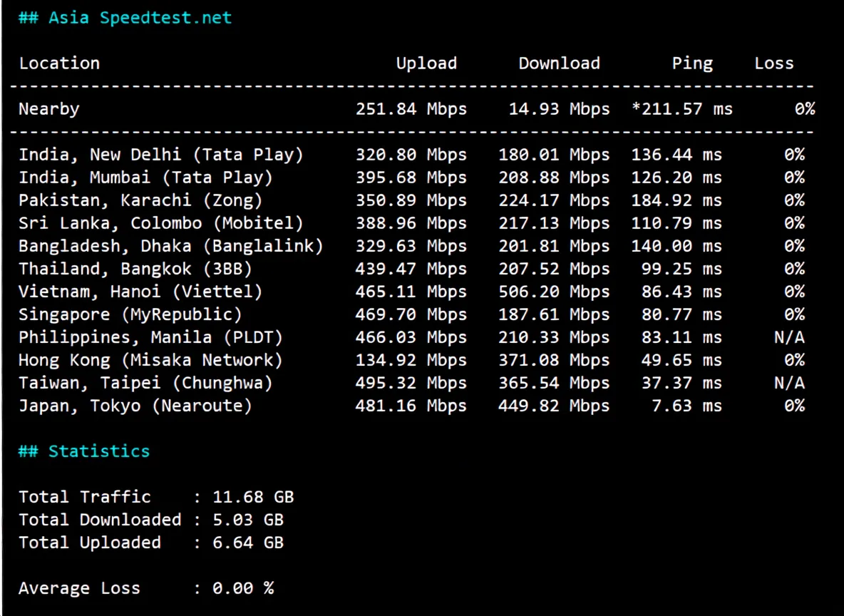Select Mumbai upload 395.68 Mbps

pos(411,178)
